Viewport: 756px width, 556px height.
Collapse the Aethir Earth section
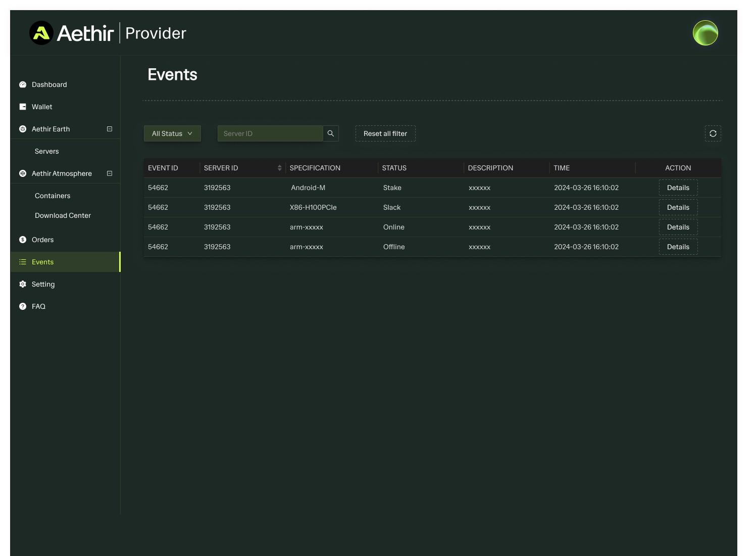tap(110, 129)
